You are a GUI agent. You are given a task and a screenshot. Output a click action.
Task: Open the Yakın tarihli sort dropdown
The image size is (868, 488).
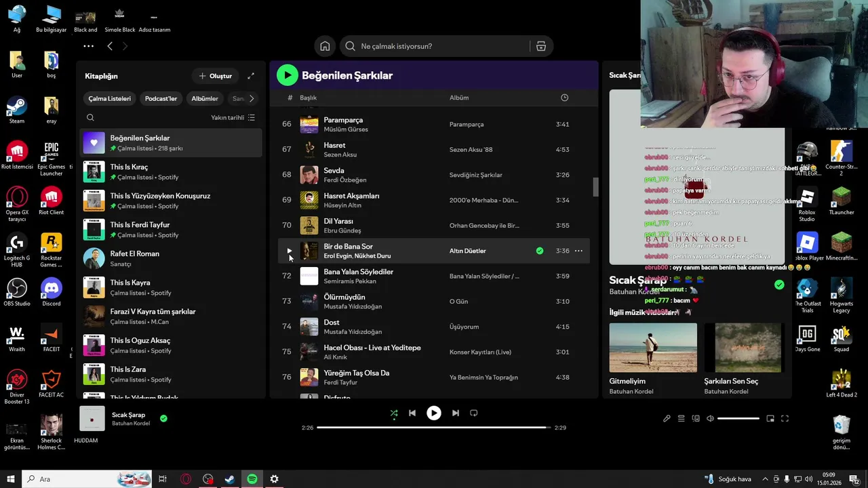tap(233, 118)
